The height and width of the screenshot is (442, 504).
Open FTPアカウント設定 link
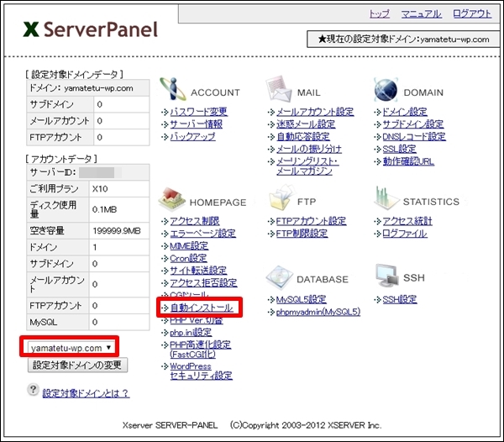(311, 221)
